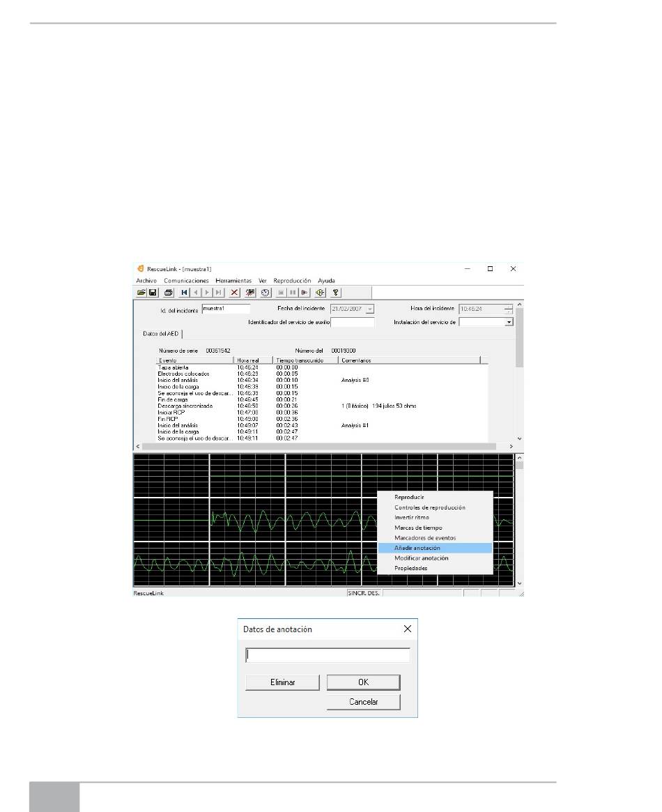Click the Identificador del servicio de auxilio field
This screenshot has height=812, width=662.
pyautogui.click(x=352, y=322)
